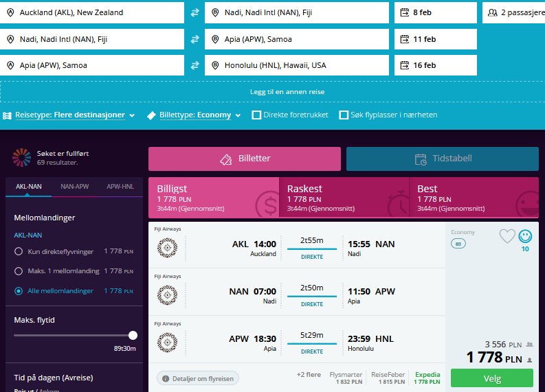Swap Nadi and Apia route arrows
This screenshot has height=392, width=545.
click(x=194, y=39)
